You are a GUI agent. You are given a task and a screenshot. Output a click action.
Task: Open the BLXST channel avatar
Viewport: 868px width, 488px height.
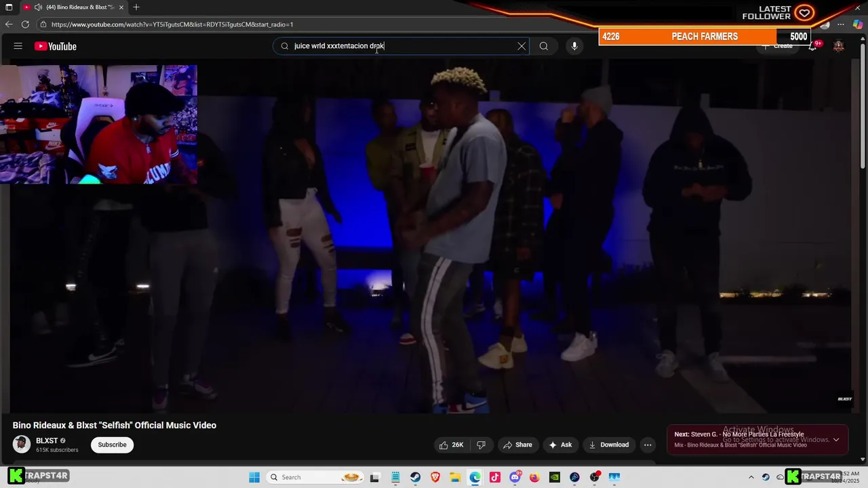tap(22, 445)
